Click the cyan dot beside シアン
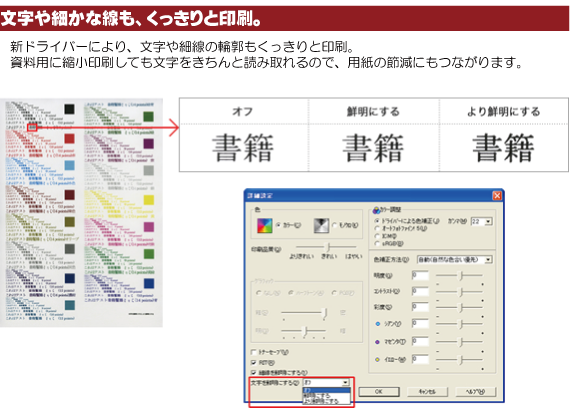570x413 pixels. point(377,324)
